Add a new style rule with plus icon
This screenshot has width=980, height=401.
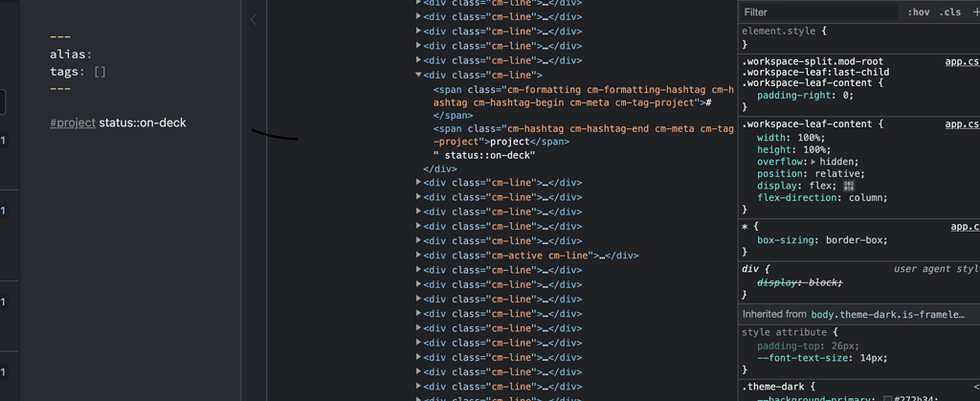[975, 12]
